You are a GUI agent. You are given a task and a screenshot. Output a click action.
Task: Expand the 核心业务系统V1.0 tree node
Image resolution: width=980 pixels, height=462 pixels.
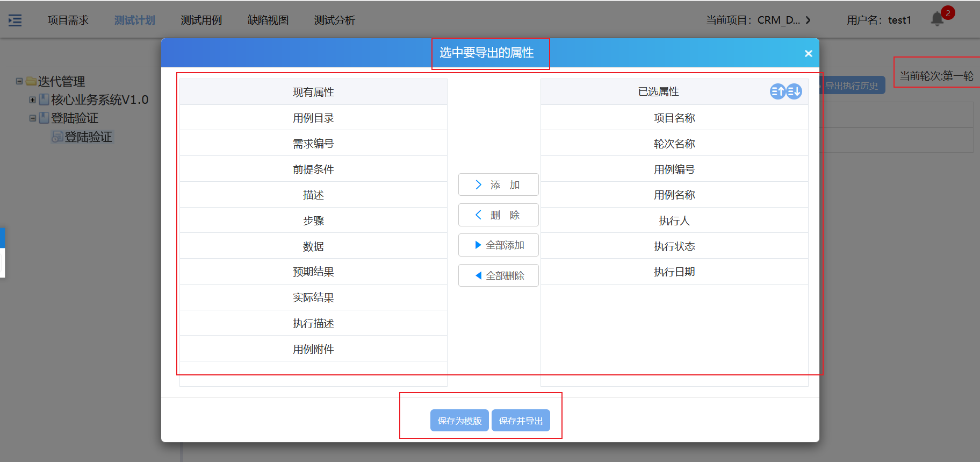click(32, 100)
